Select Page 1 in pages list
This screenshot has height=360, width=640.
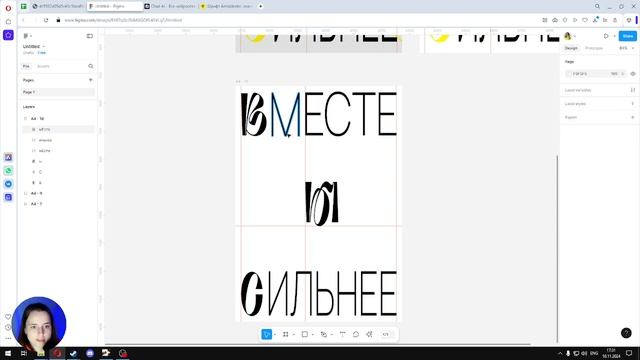58,92
